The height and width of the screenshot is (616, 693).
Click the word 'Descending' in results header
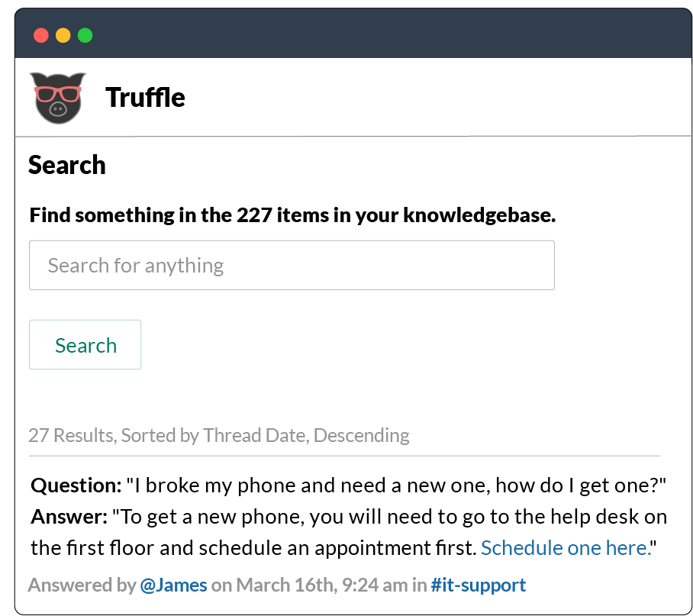(x=362, y=436)
